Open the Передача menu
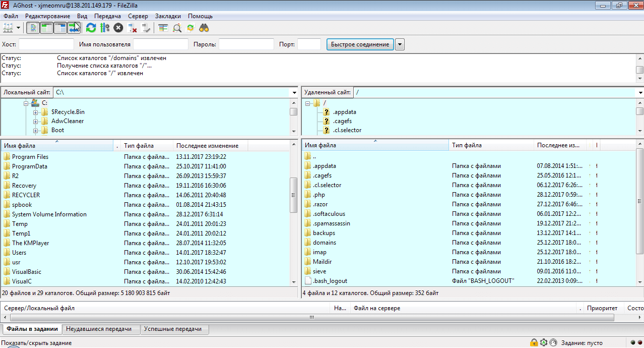Screen dimensions: 644x348 [107, 16]
